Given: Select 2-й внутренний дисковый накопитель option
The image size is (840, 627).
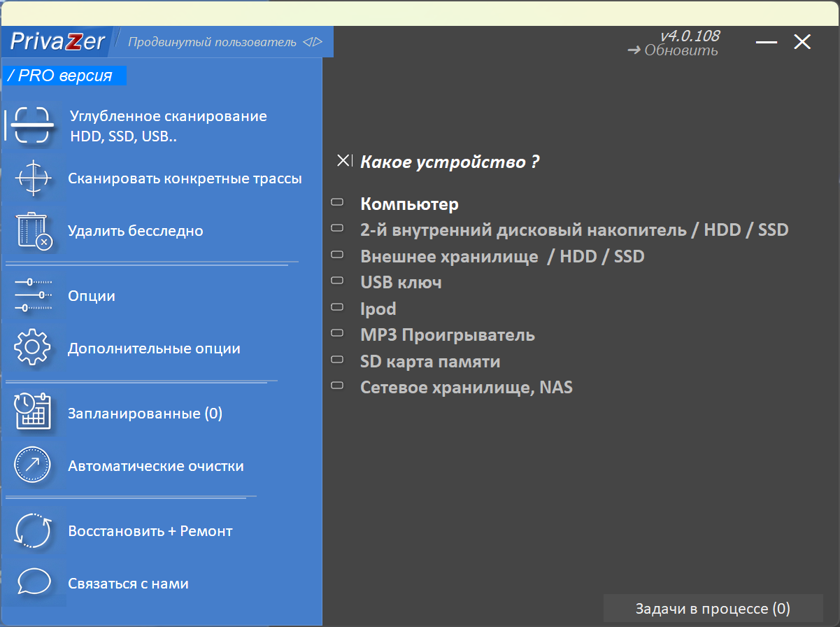Looking at the screenshot, I should 574,230.
